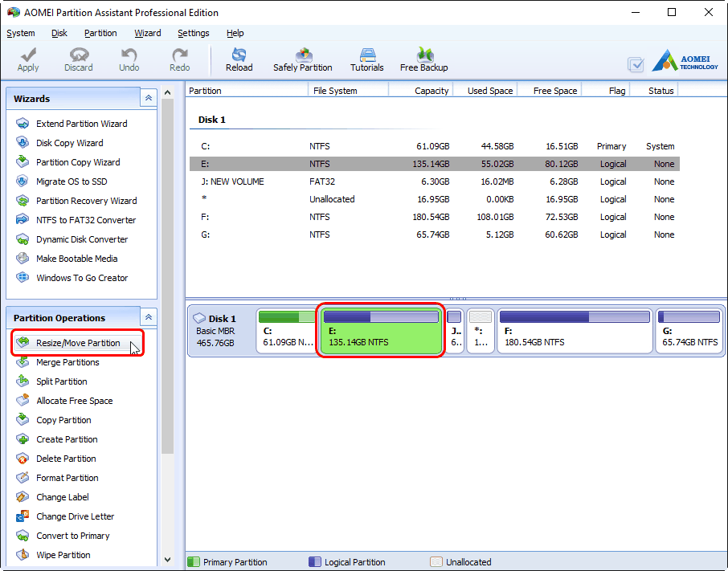This screenshot has height=571, width=728.
Task: Collapse the Wizards panel
Action: coord(148,97)
